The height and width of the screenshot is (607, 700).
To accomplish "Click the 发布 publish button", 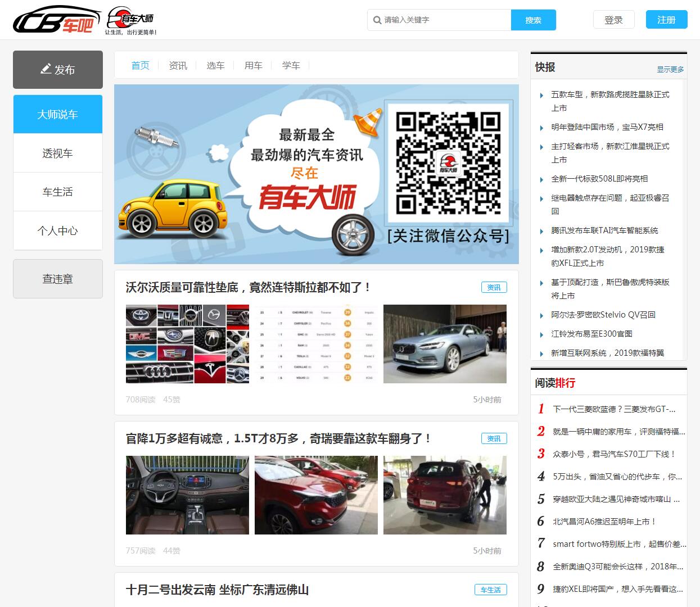I will [x=58, y=70].
